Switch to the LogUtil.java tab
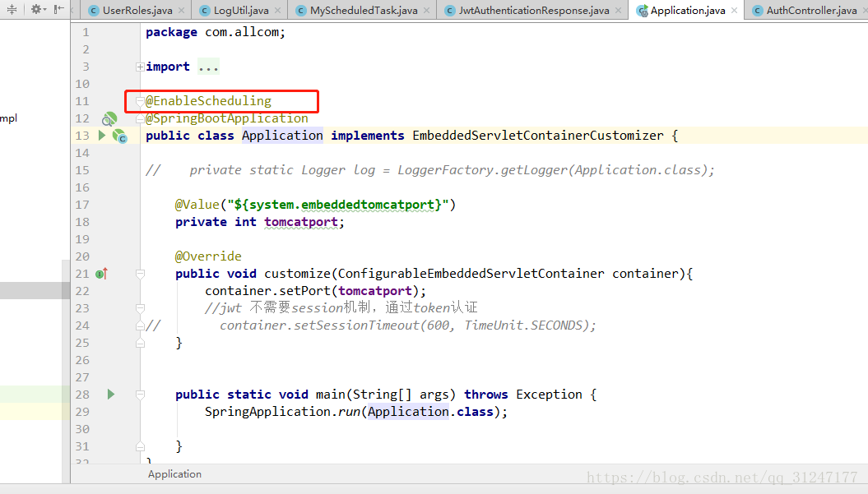 (241, 10)
